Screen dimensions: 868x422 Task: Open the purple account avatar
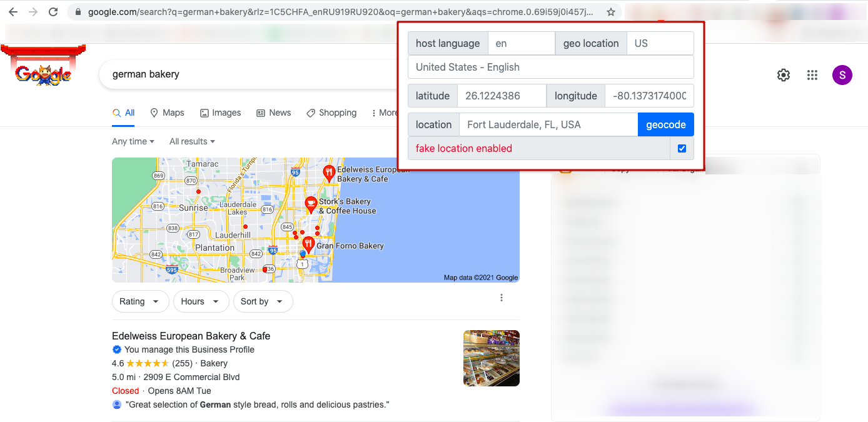[842, 75]
